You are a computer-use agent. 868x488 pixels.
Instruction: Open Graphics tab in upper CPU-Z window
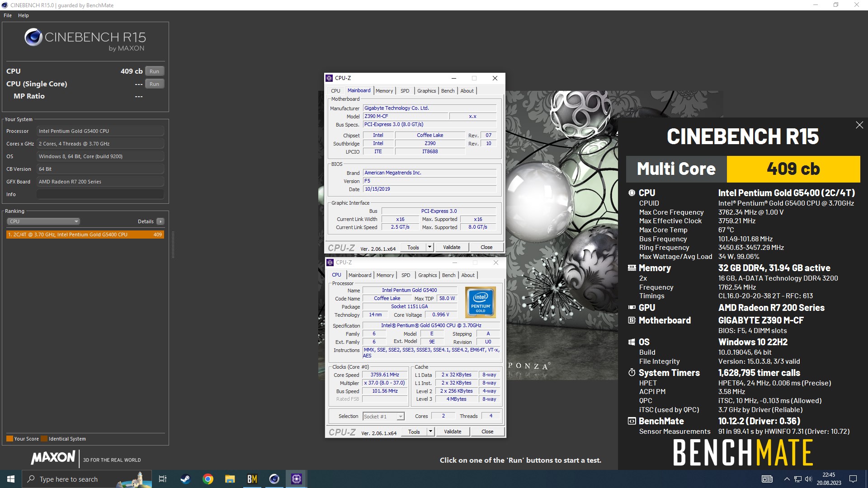pyautogui.click(x=427, y=91)
